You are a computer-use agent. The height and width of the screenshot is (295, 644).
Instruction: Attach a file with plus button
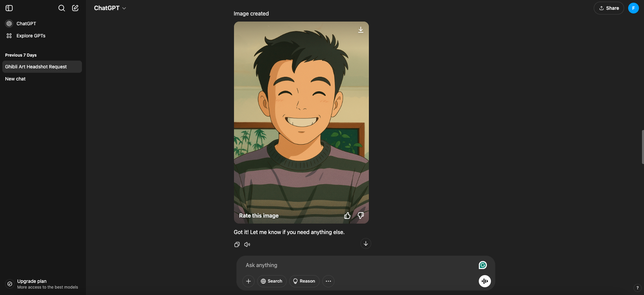coord(248,281)
